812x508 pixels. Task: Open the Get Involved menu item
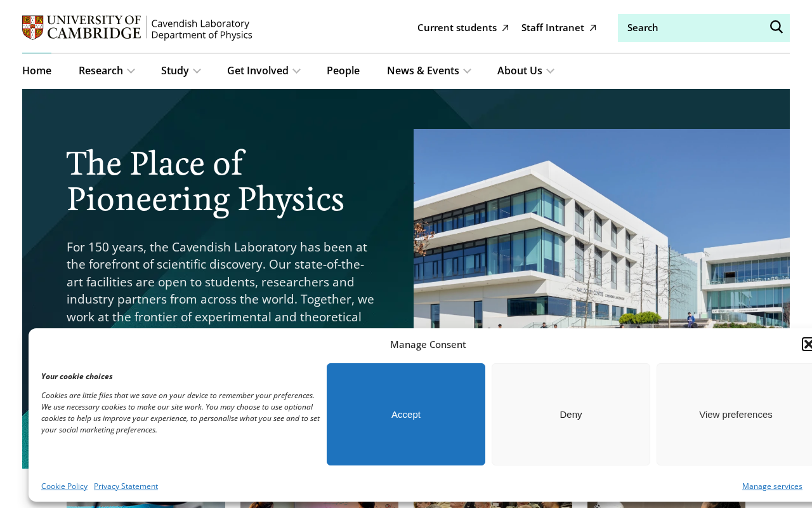click(258, 70)
